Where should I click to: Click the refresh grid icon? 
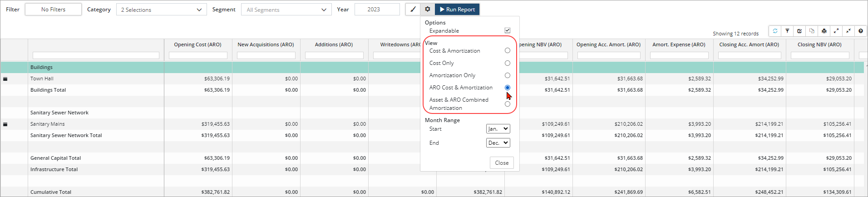pos(775,31)
